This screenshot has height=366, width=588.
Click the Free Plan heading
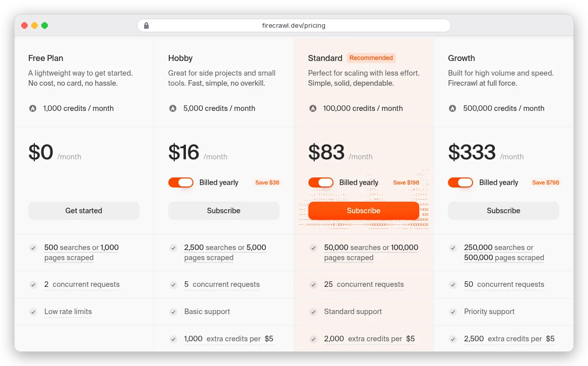(x=46, y=58)
